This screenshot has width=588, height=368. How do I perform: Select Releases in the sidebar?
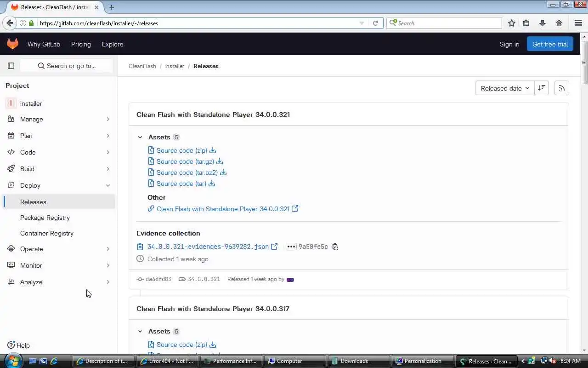click(59, 202)
